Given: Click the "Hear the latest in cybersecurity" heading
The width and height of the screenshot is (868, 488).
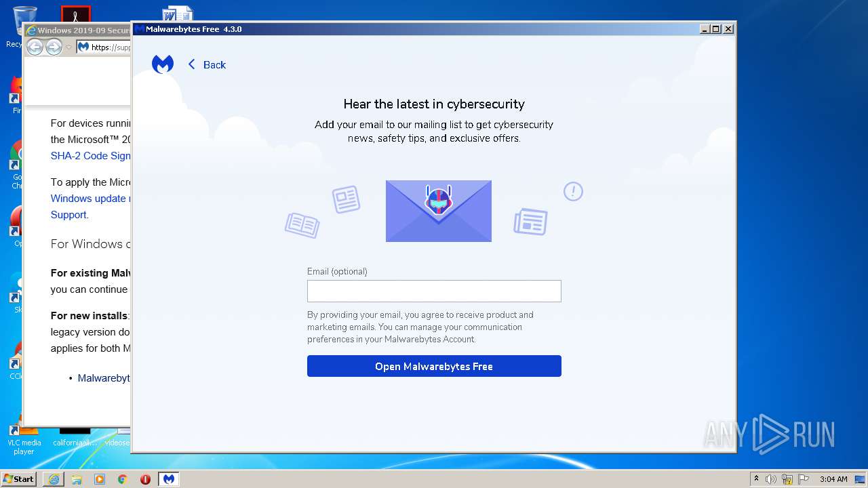Looking at the screenshot, I should coord(434,104).
